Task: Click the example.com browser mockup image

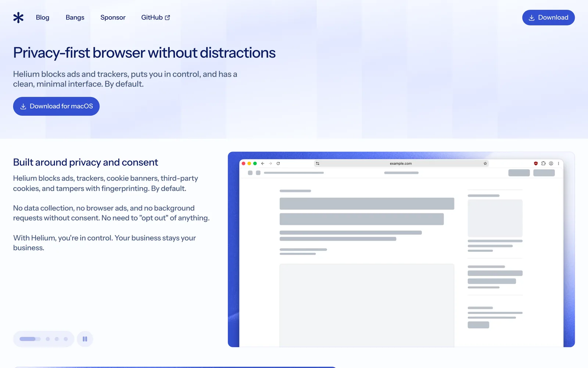Action: 401,250
